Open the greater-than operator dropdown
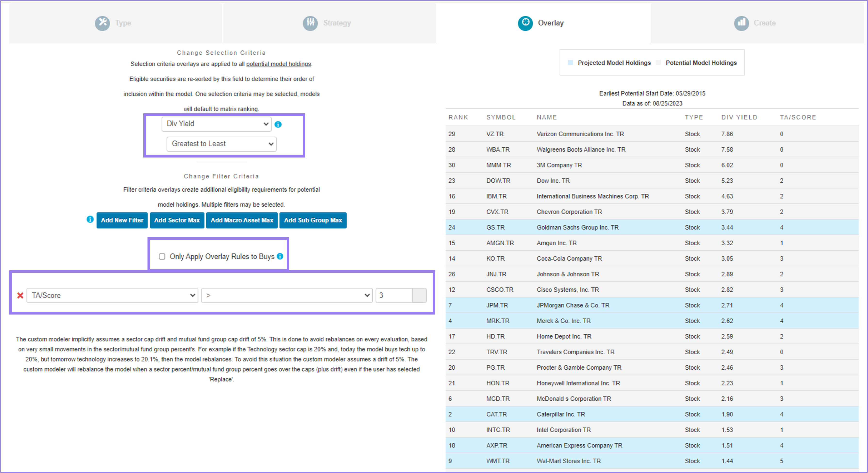The image size is (868, 473). click(287, 295)
